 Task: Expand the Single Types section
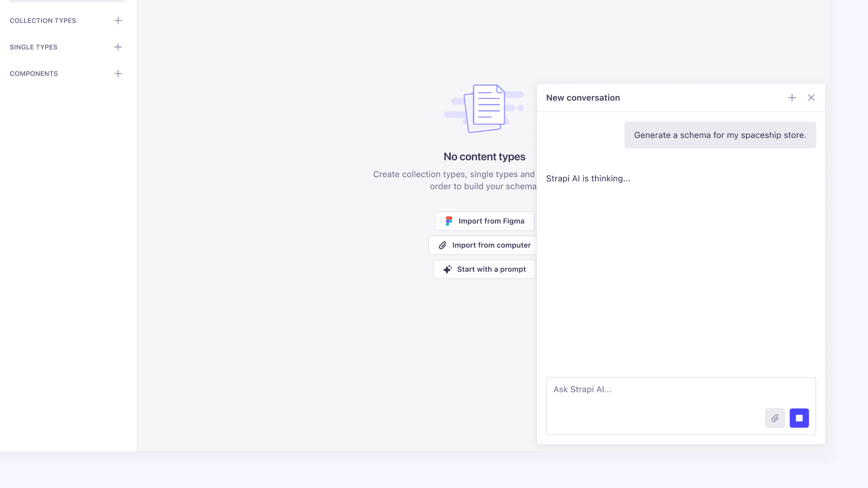coord(33,47)
